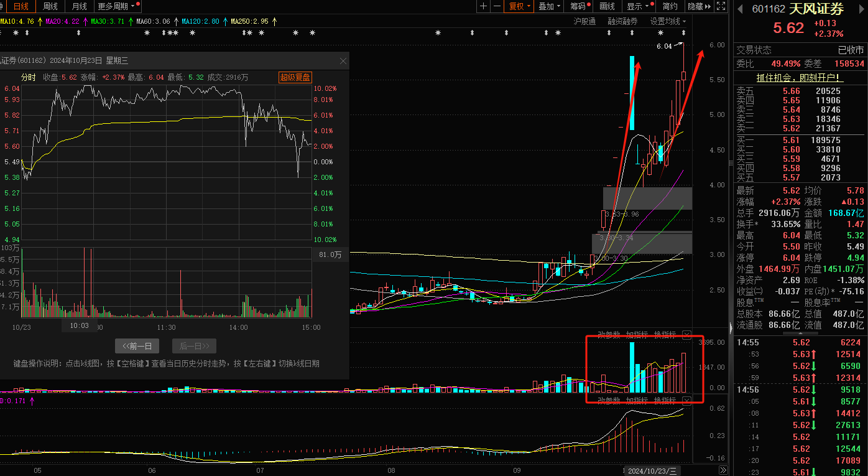Click 交易状态 已收市 row
The width and height of the screenshot is (868, 476).
800,50
